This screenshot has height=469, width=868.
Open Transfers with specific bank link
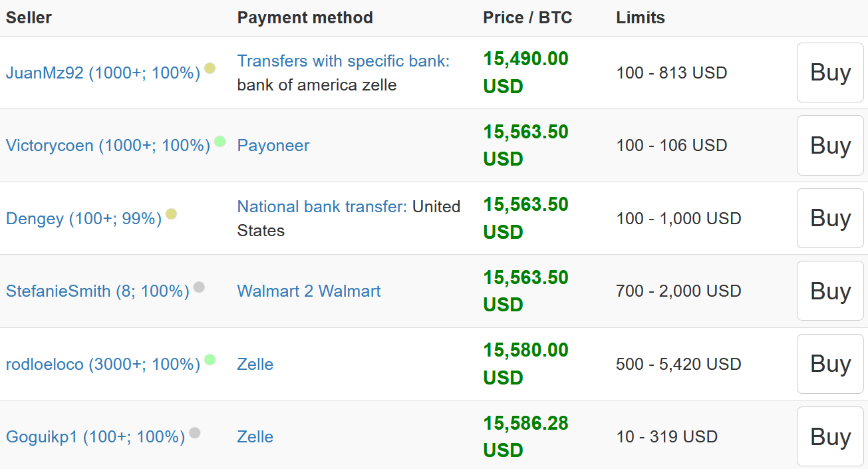(x=344, y=61)
